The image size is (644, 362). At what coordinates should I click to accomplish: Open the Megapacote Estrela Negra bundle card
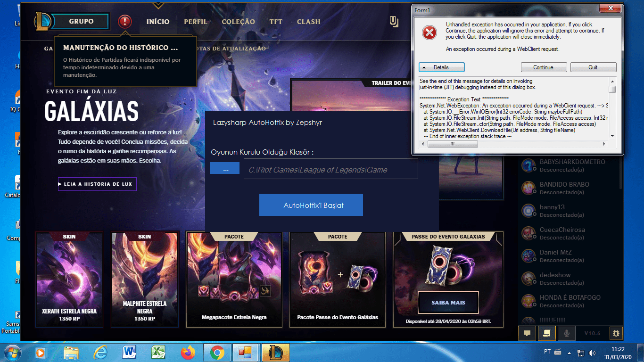pos(234,279)
